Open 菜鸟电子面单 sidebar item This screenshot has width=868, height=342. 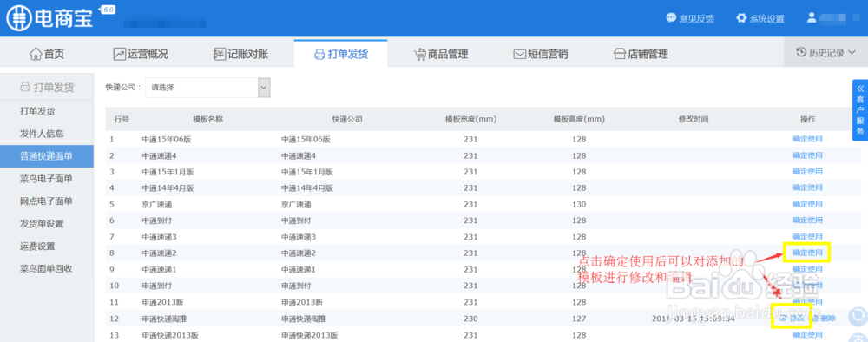pos(47,178)
